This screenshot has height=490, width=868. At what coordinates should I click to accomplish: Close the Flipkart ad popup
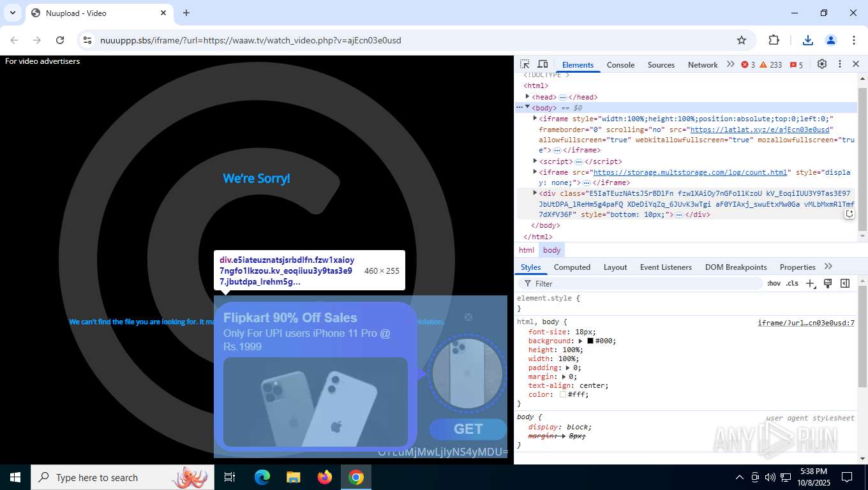468,317
